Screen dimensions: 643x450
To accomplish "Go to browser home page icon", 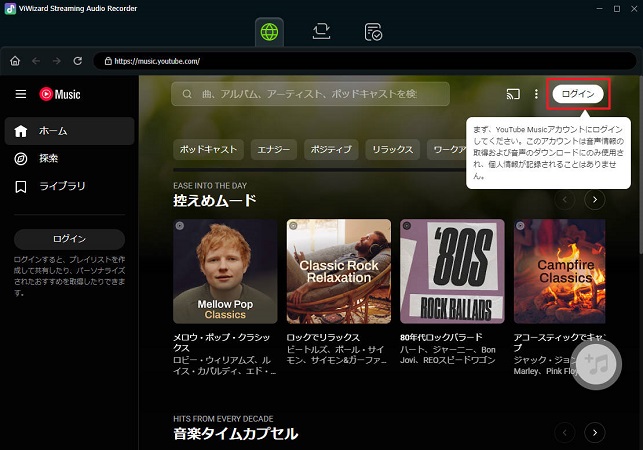I will point(15,61).
